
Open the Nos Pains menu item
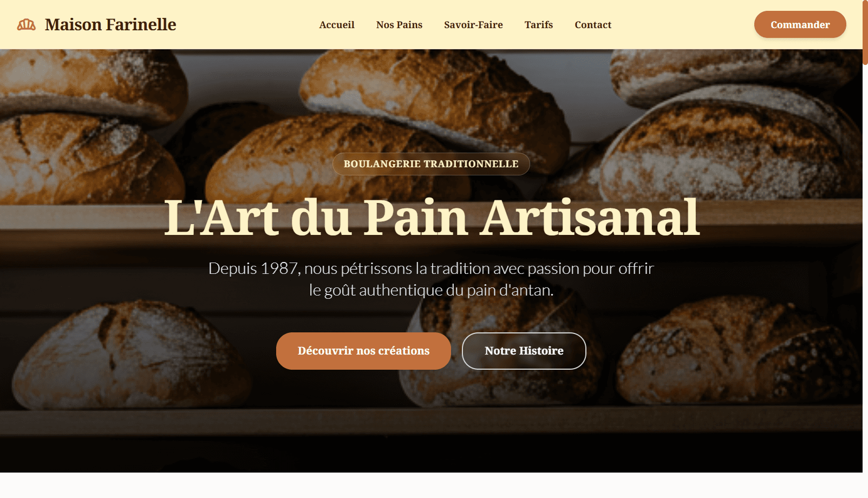coord(399,25)
